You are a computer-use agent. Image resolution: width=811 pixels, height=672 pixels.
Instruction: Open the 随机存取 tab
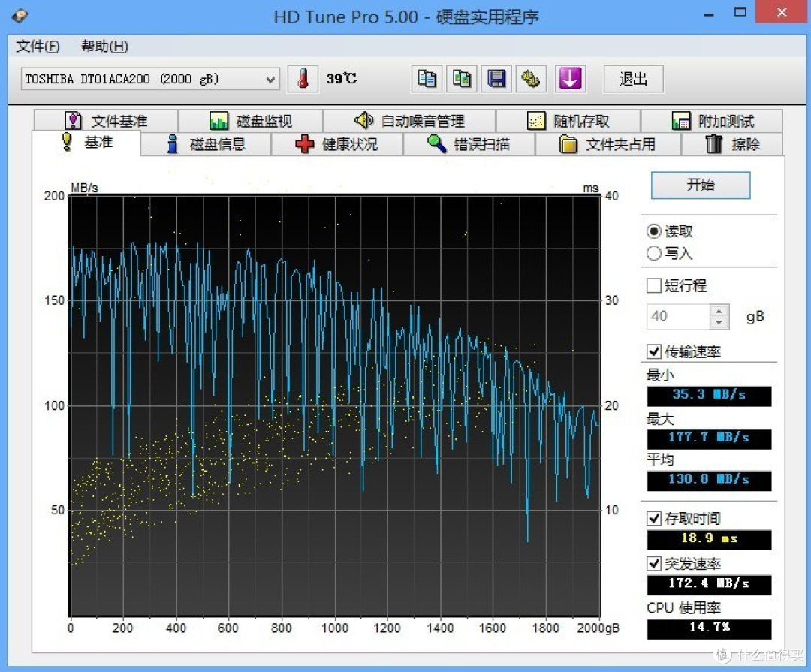click(x=568, y=121)
